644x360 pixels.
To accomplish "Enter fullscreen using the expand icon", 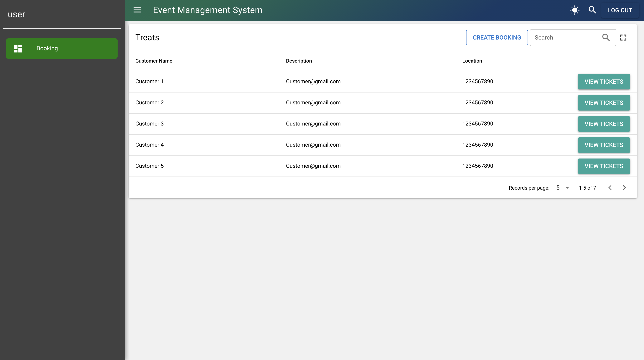I will 623,37.
